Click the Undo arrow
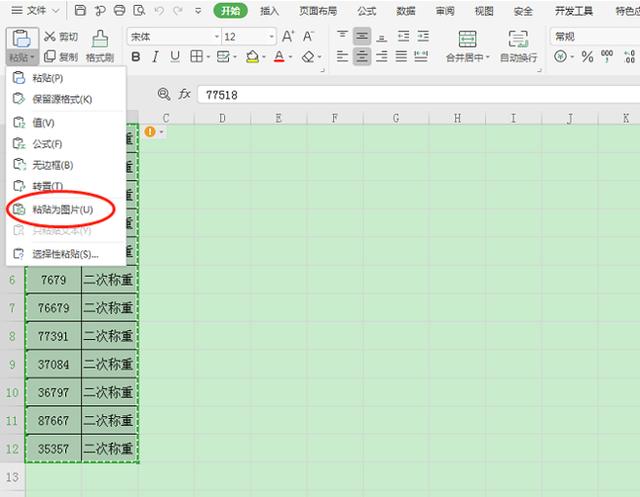Screen dimensions: 640x497 159,11
